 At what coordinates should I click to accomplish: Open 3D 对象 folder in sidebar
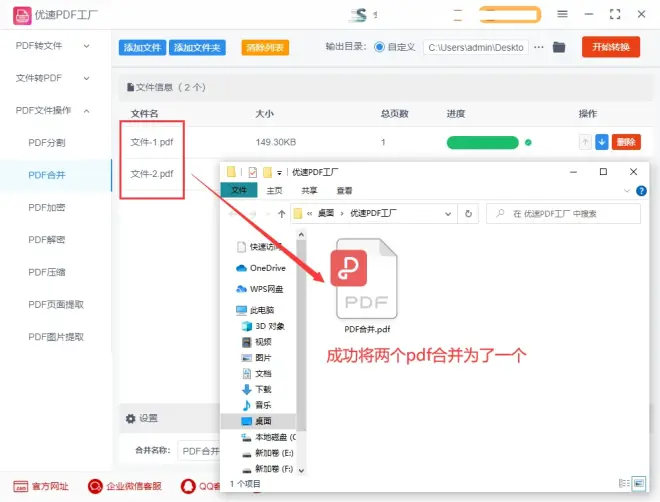pos(263,326)
